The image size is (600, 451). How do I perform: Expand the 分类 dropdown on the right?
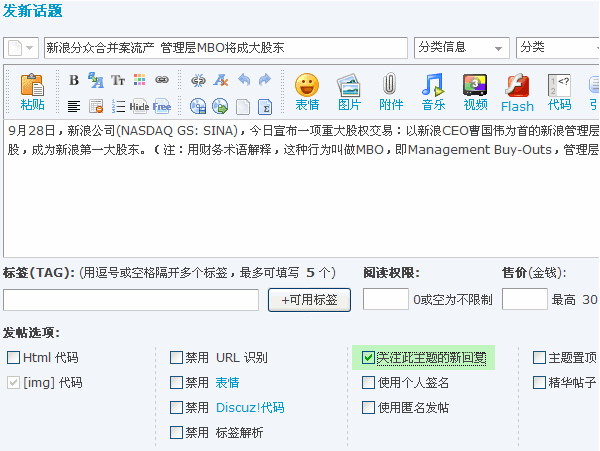[x=554, y=48]
